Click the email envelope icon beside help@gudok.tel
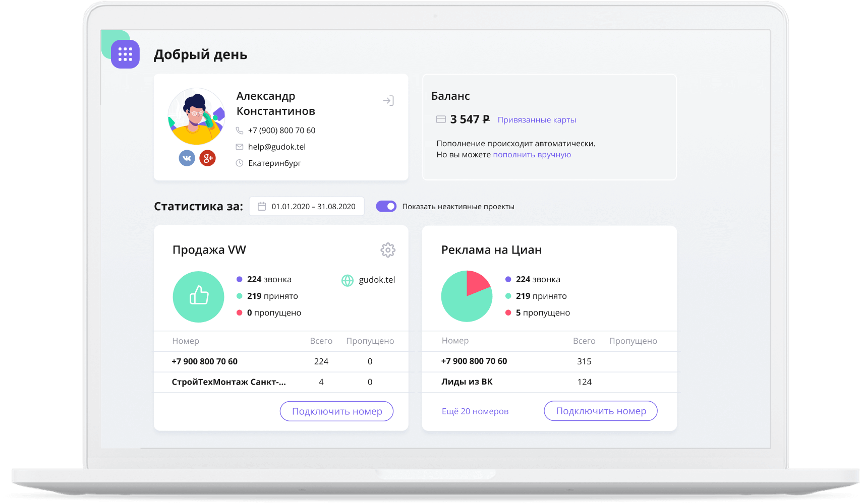 [x=239, y=147]
